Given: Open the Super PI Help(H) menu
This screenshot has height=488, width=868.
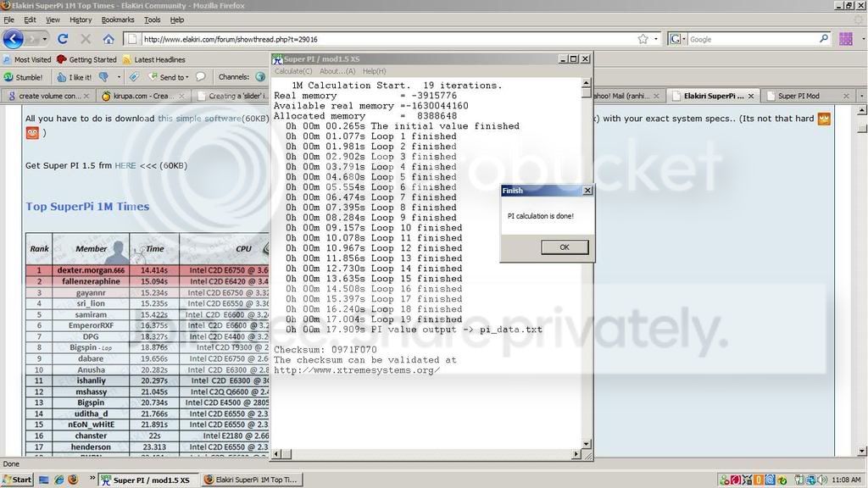Looking at the screenshot, I should [374, 71].
